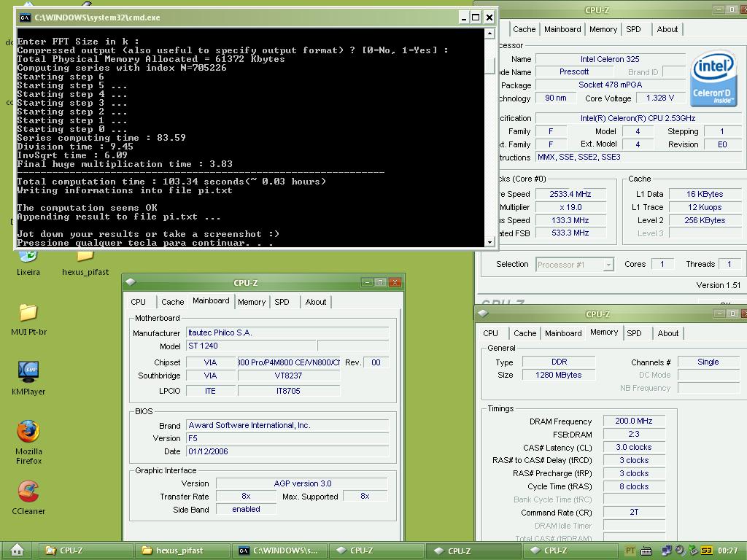Open About tab in top CPU-Z window
The image size is (747, 560).
(x=667, y=29)
